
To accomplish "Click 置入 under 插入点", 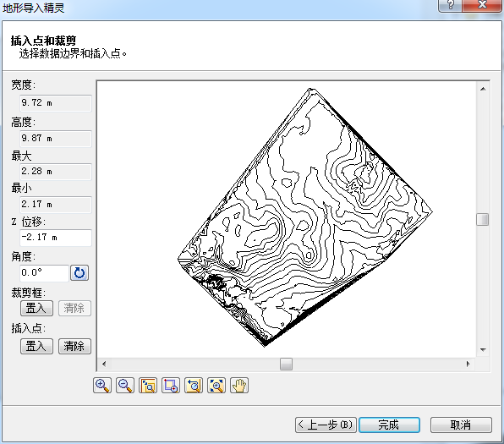I will pos(36,346).
